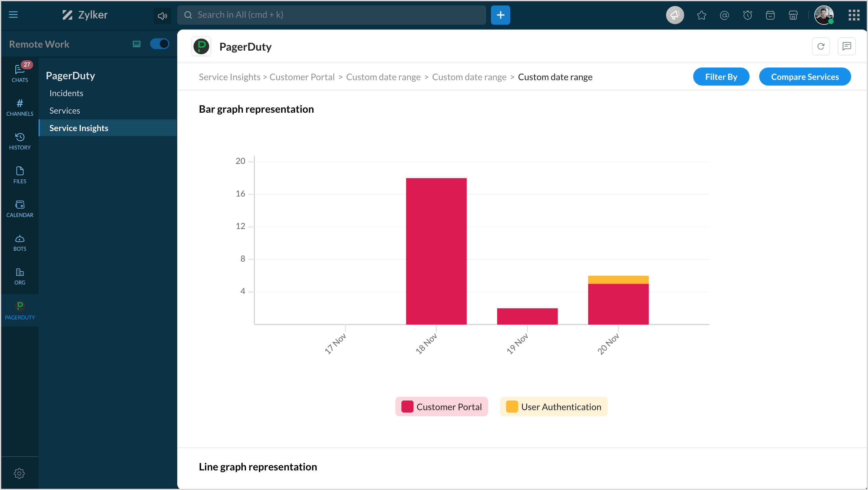Toggle Customer Portal legend item

(442, 407)
